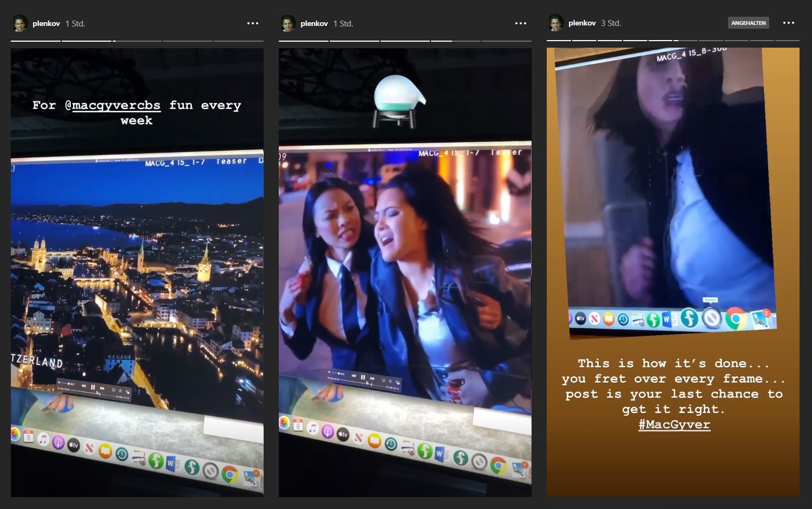
Task: Open plenkov username on the middle story
Action: coord(314,23)
